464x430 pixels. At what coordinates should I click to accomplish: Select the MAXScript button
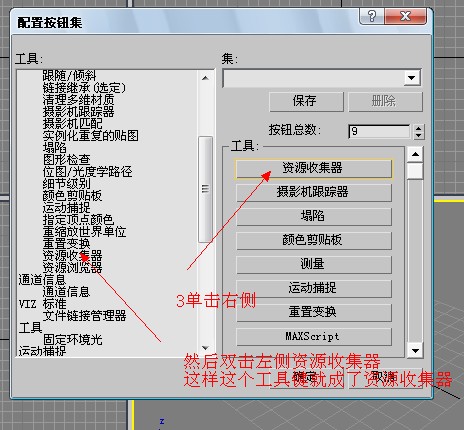(x=314, y=337)
